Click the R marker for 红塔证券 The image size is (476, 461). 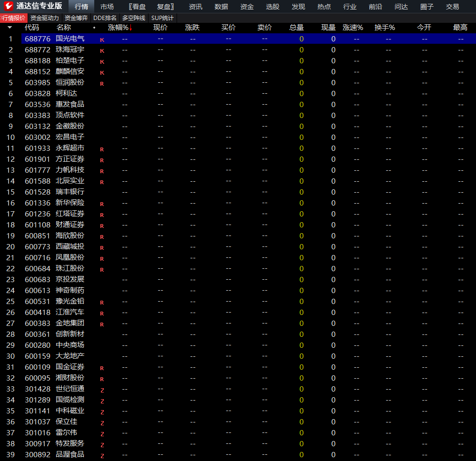click(x=102, y=215)
